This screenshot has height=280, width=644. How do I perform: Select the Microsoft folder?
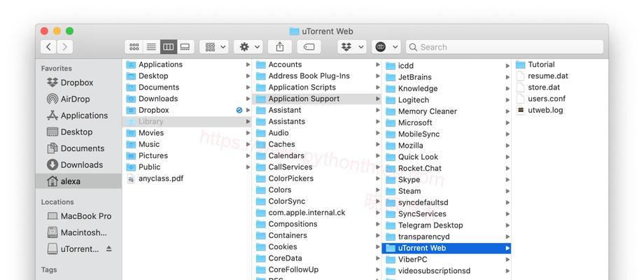447,122
